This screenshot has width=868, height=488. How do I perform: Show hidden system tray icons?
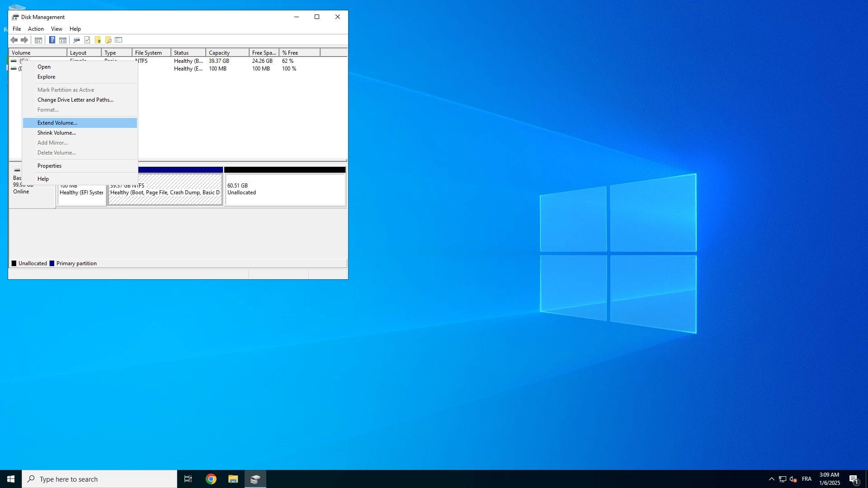772,479
